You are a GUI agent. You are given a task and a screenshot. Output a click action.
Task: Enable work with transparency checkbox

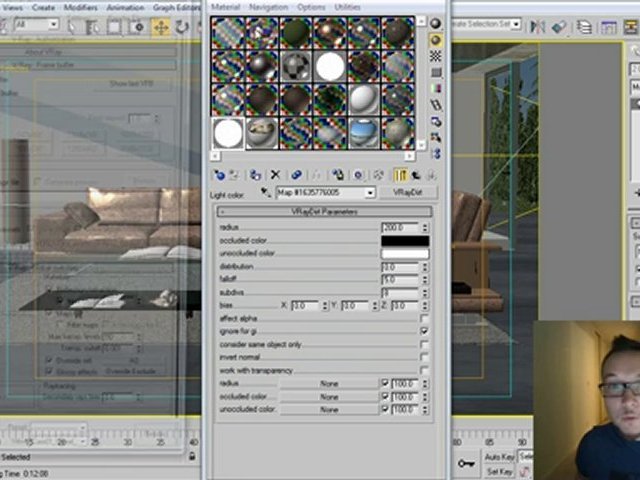[x=424, y=370]
